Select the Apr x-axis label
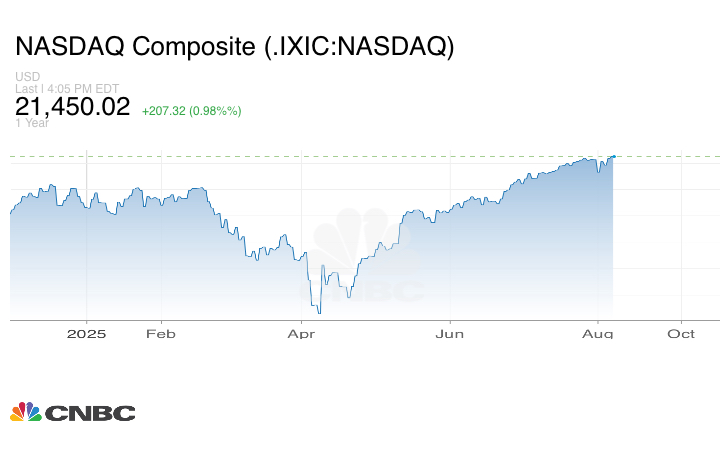 pos(301,333)
